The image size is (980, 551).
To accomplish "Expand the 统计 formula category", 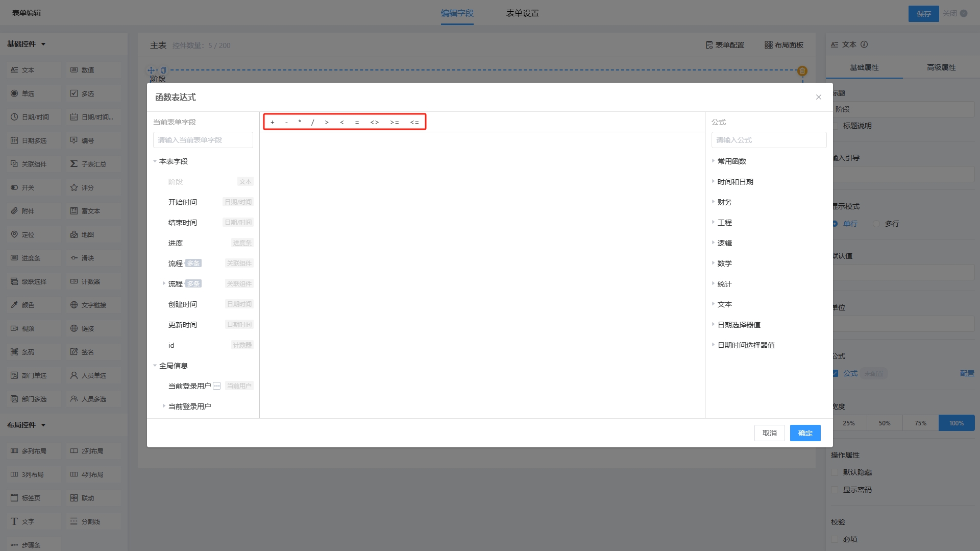I will click(713, 283).
